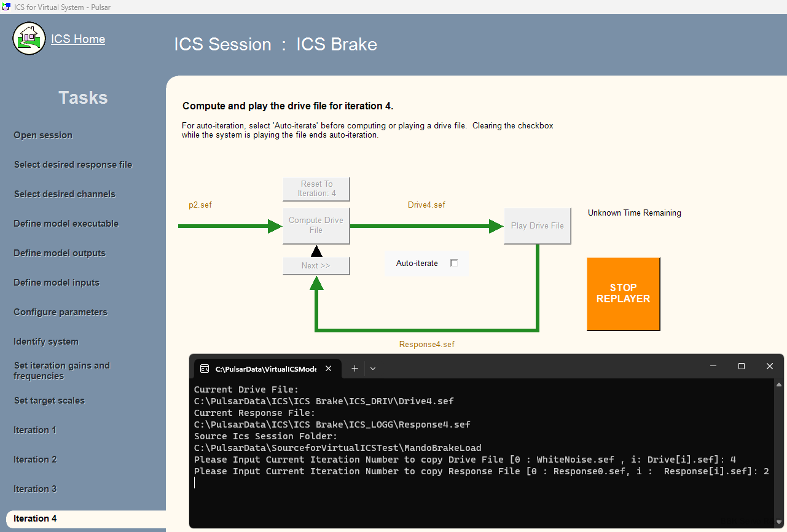Screen dimensions: 787x532
Task: Go to the Identify system task
Action: click(x=46, y=342)
